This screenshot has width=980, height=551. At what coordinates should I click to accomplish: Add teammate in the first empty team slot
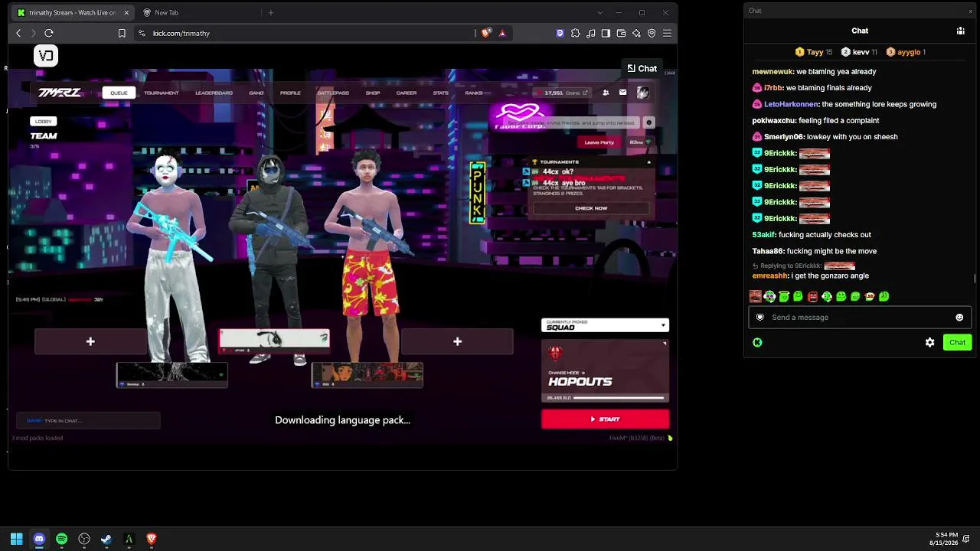point(90,341)
